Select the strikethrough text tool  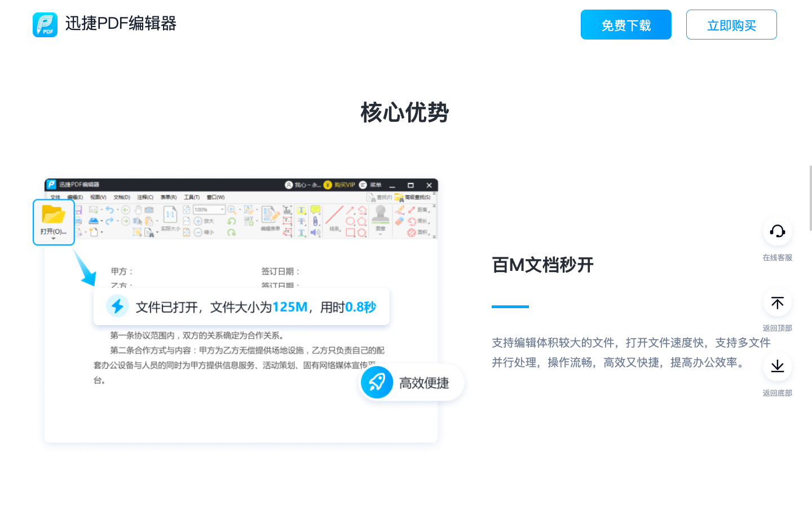301,220
